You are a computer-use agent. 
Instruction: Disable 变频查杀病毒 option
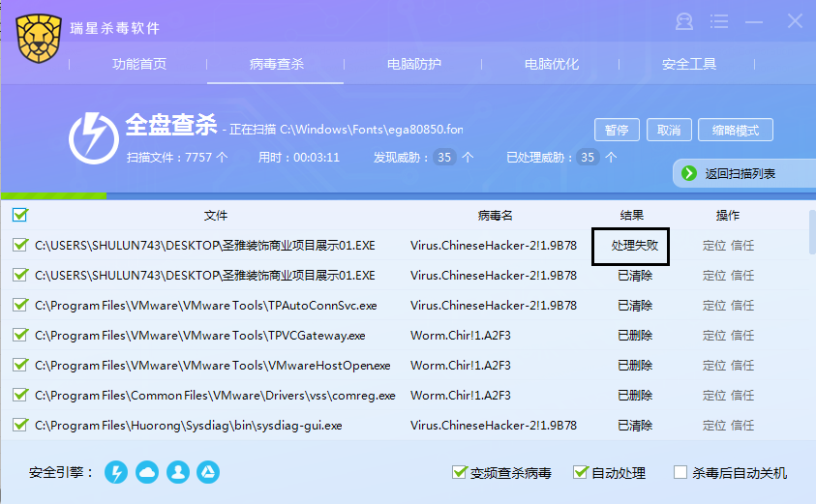[x=459, y=472]
